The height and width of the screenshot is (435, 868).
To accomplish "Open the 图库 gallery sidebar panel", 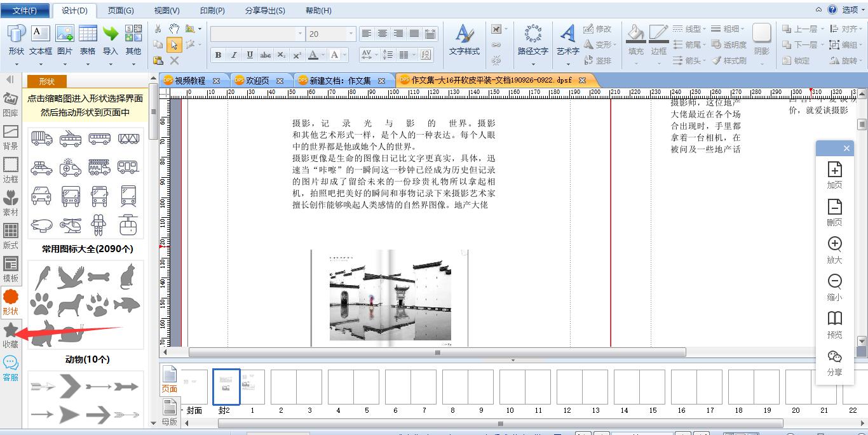I will 11,105.
